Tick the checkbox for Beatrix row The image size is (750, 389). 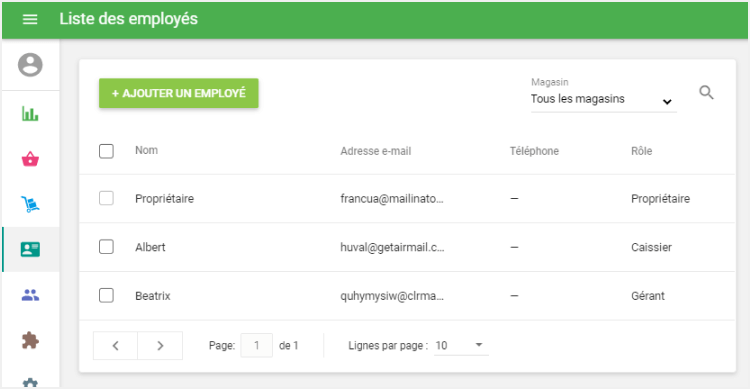tap(106, 295)
